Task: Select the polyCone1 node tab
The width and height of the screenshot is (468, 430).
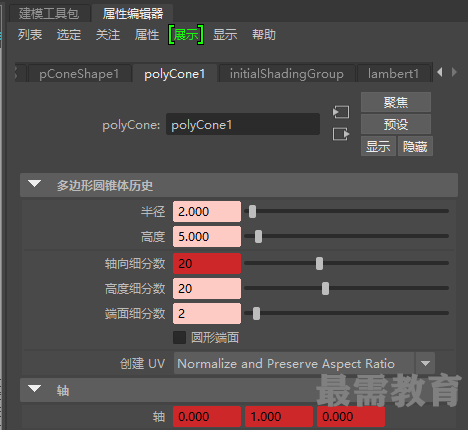Action: click(x=175, y=74)
